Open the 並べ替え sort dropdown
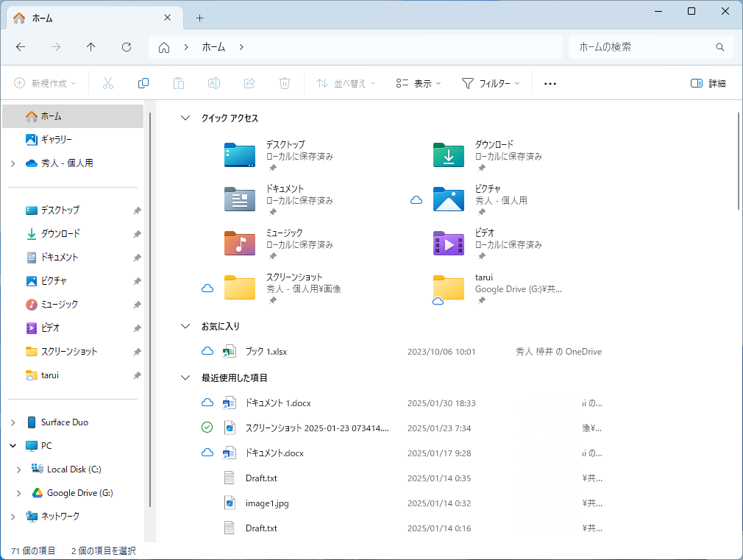743x560 pixels. point(346,83)
